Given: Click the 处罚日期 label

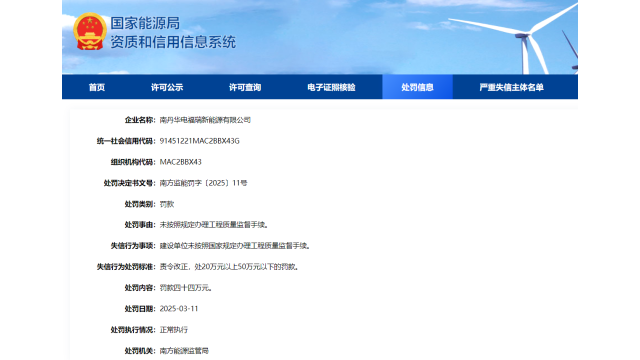Looking at the screenshot, I should [140, 309].
